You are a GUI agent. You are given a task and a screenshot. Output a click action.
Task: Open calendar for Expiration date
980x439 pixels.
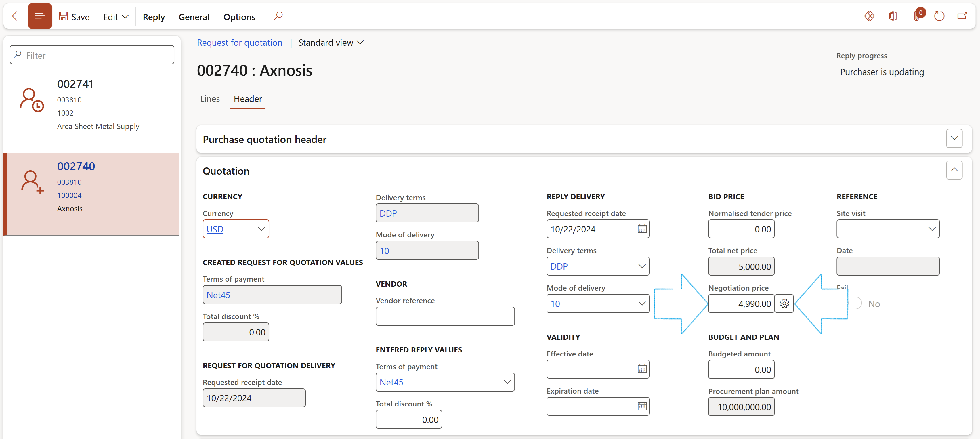click(x=642, y=406)
